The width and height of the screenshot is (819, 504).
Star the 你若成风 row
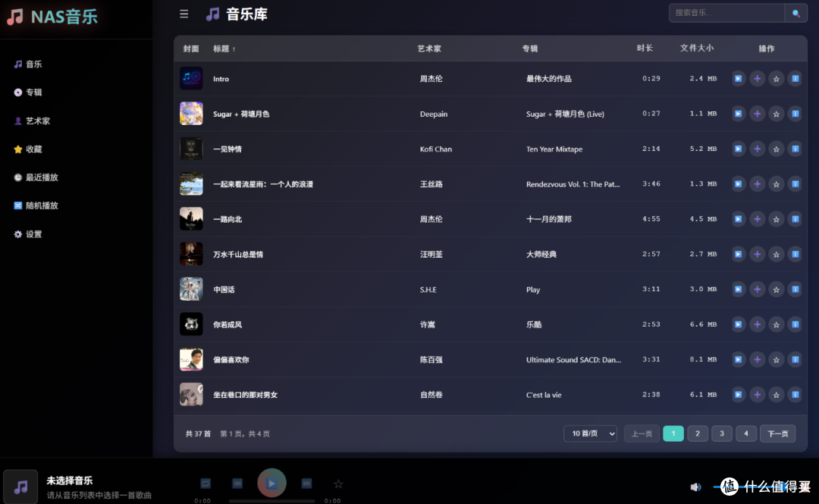(777, 324)
